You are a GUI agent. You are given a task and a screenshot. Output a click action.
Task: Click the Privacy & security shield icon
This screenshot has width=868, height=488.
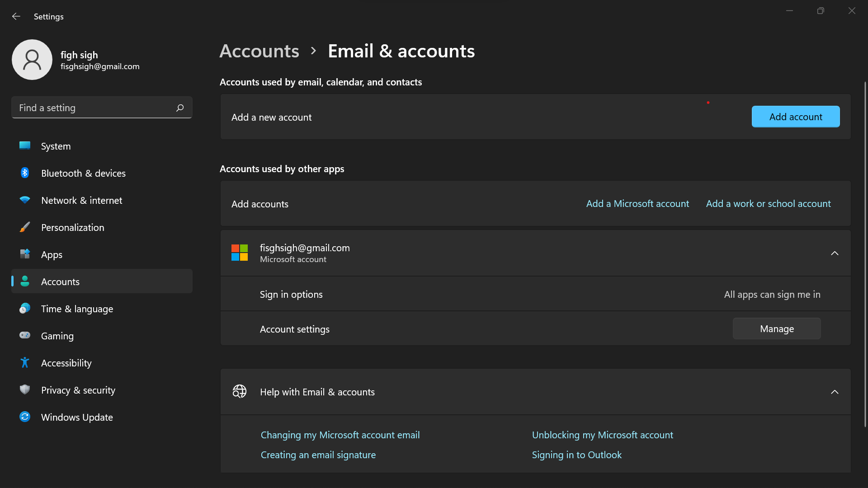point(25,390)
